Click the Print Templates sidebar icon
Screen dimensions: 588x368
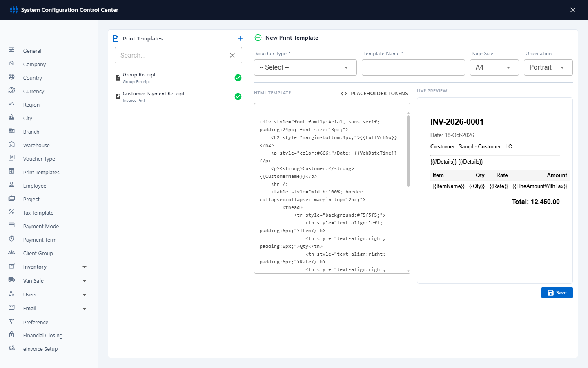[11, 171]
